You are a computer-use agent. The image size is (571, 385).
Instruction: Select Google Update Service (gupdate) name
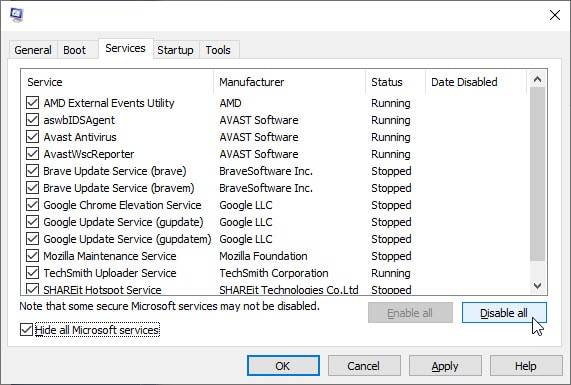123,222
